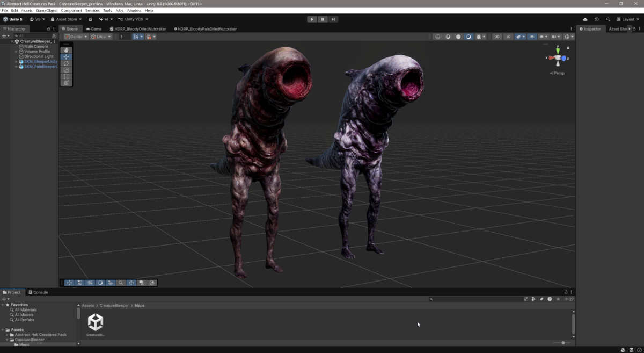Click CreatureBleeper in the breadcrumb path

click(x=114, y=305)
